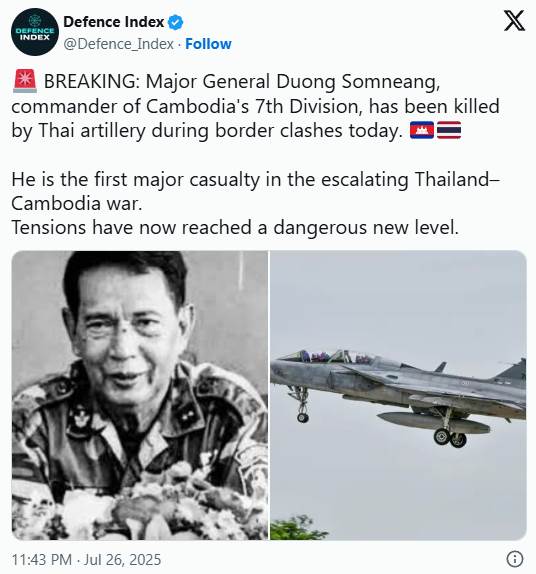Image resolution: width=536 pixels, height=574 pixels.
Task: Click the blue verified checkmark badge
Action: [175, 22]
